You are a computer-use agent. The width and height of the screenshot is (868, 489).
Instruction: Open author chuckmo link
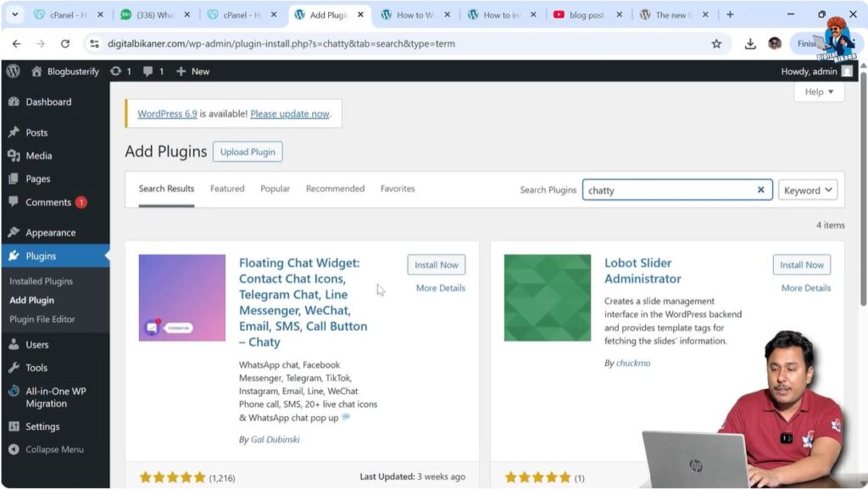pos(633,364)
